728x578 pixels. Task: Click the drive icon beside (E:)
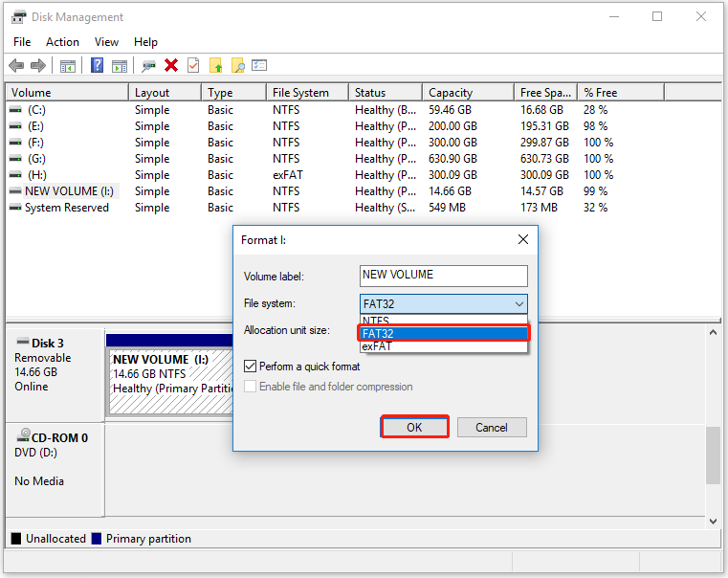coord(15,126)
